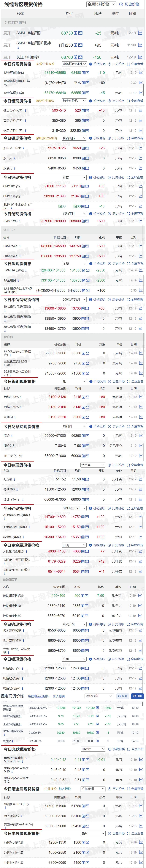Open the 广东废铜 dropdown

click(x=93, y=789)
